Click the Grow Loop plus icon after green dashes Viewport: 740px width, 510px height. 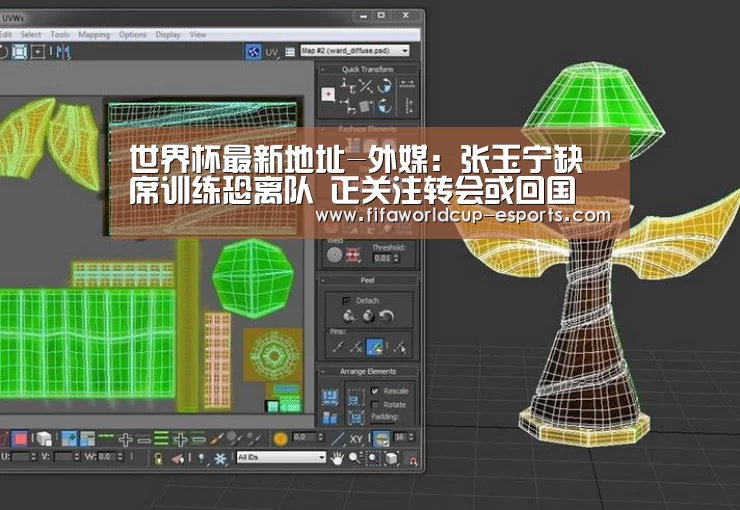(x=125, y=440)
